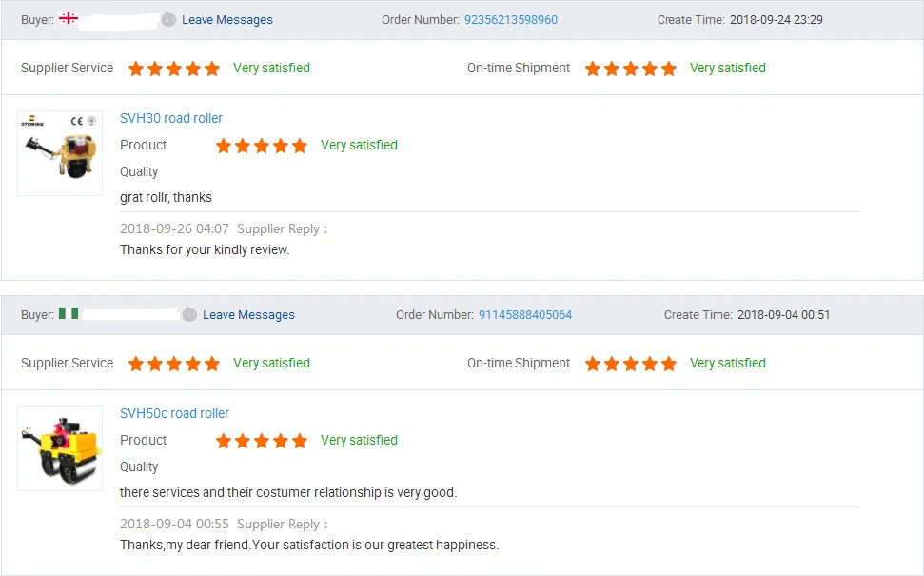924x576 pixels.
Task: Click the SVH50c road roller thumbnail image
Action: point(60,448)
